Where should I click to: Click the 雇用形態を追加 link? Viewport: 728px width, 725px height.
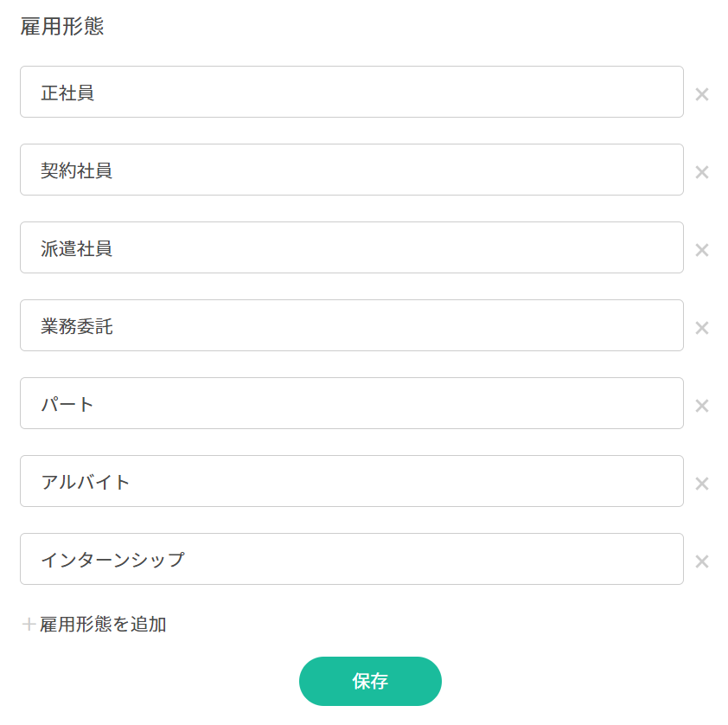(103, 625)
